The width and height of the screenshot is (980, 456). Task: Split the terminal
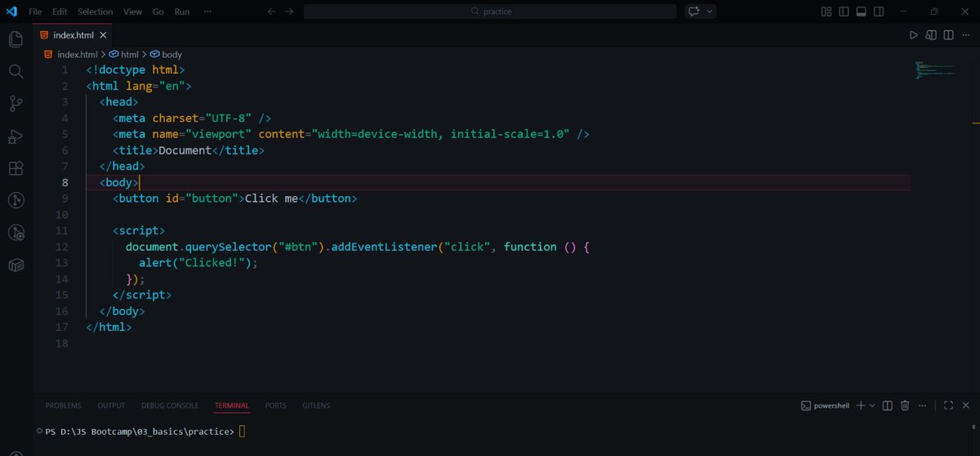(x=889, y=405)
